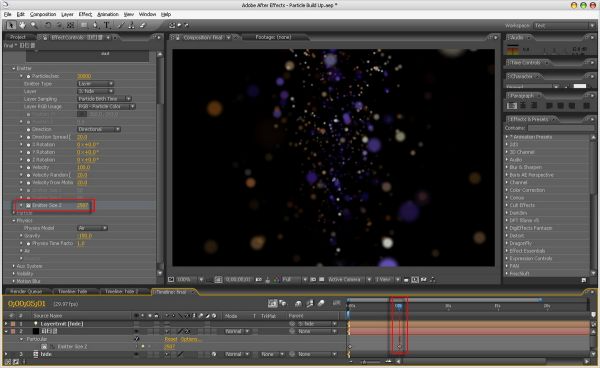Image resolution: width=600 pixels, height=368 pixels.
Task: Toggle Frame Blending icon in timeline header
Action: pyautogui.click(x=310, y=304)
